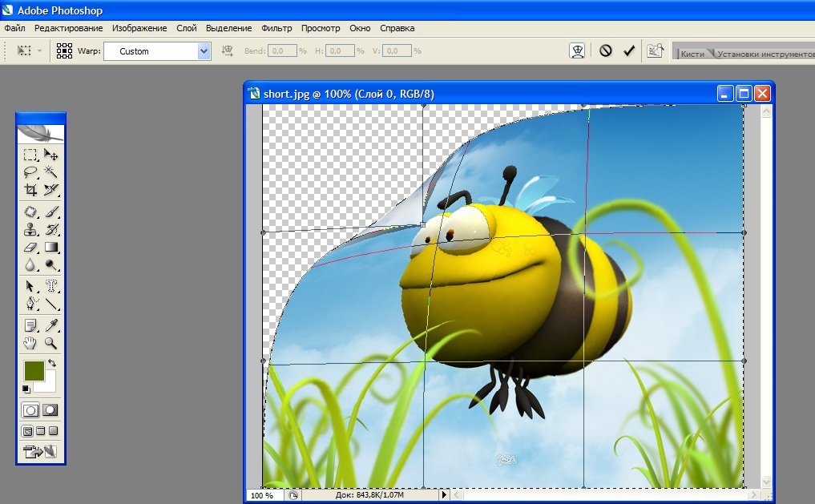Pick the Eyedropper tool
The height and width of the screenshot is (504, 815).
pos(51,326)
